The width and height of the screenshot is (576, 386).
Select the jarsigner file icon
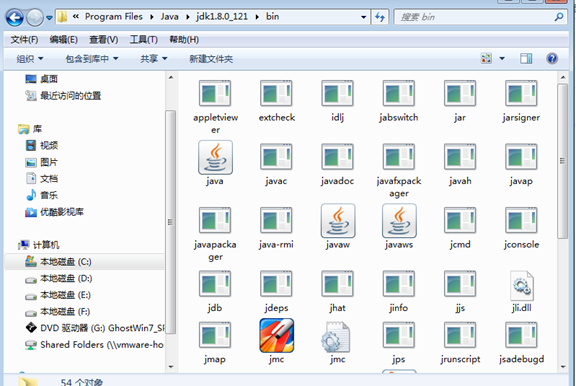pos(521,94)
